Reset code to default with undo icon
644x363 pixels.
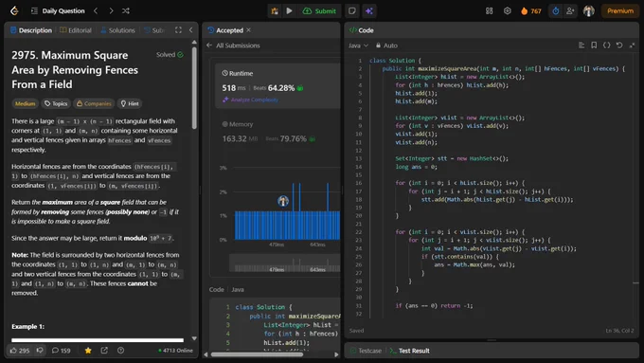tap(619, 45)
